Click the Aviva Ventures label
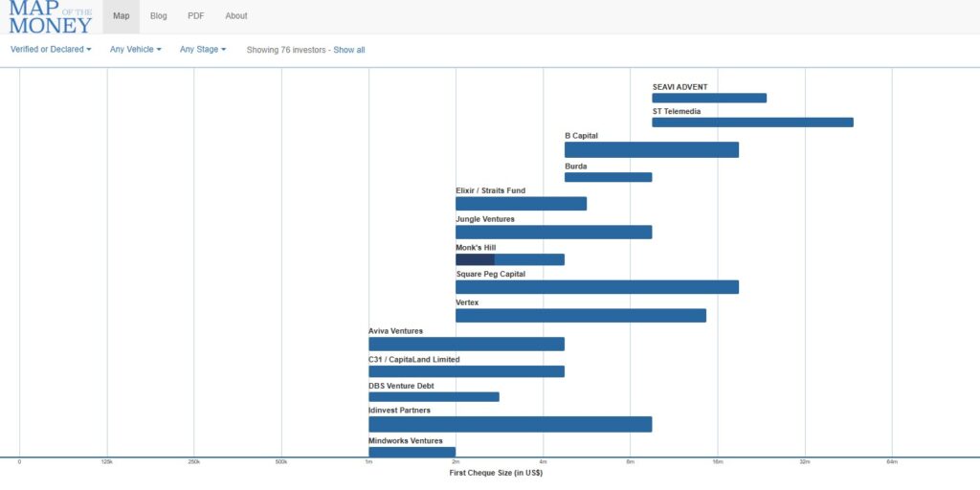 (395, 331)
